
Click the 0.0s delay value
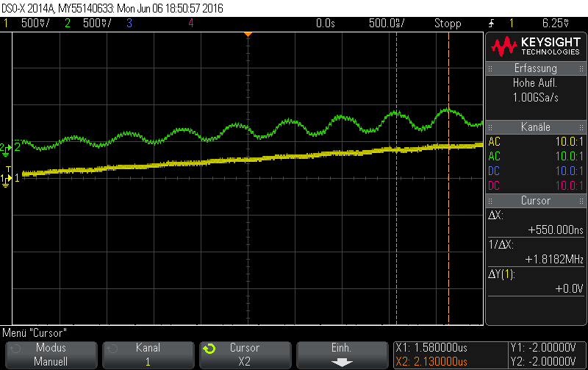[325, 24]
